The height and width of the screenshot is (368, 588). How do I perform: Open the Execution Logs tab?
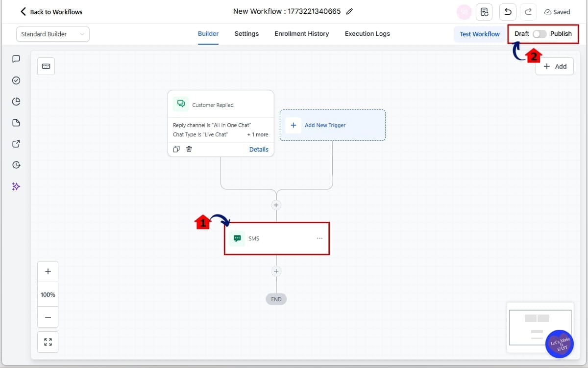click(367, 34)
